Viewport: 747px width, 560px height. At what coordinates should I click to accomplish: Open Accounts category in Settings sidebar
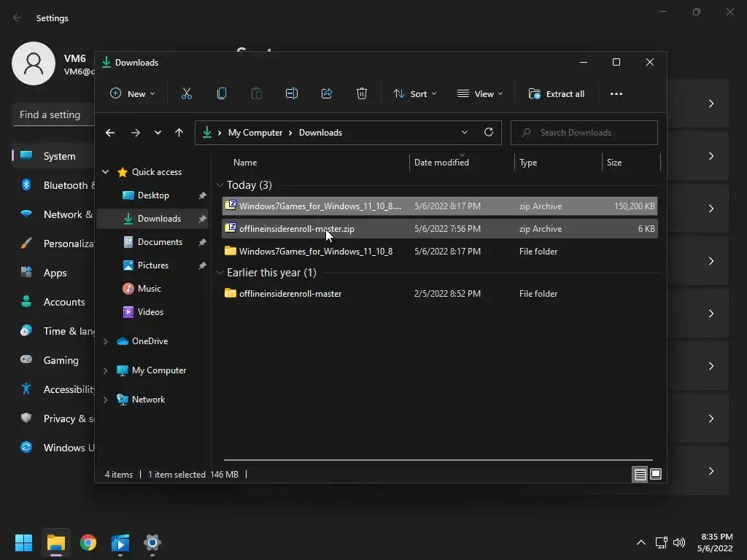pos(53,302)
